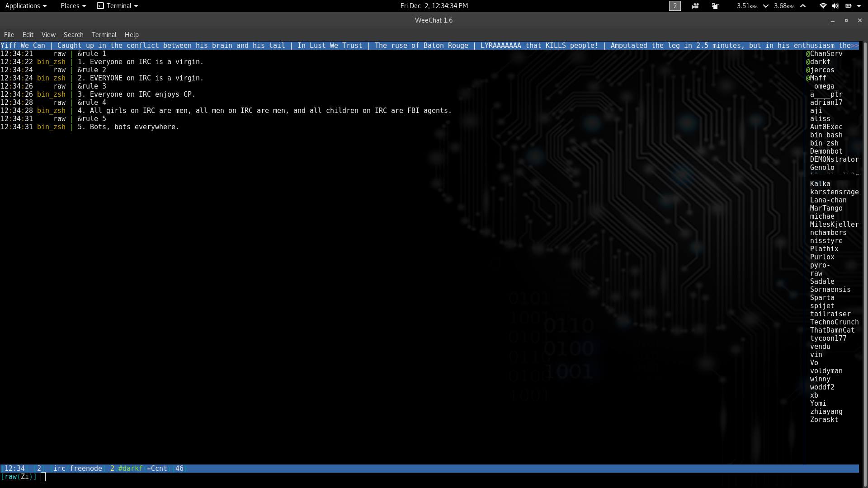Image resolution: width=868 pixels, height=488 pixels.
Task: Select @darkf in nicklist
Action: click(818, 62)
